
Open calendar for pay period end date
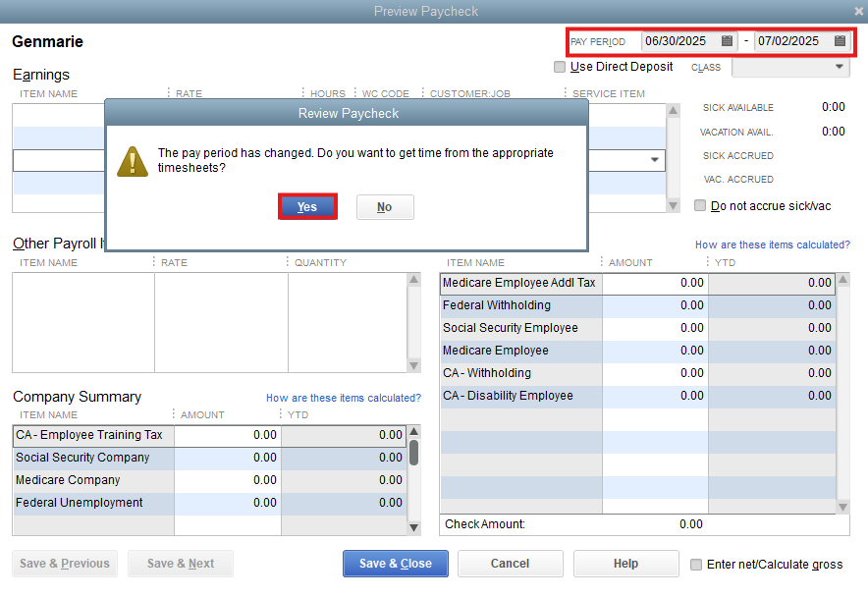tap(840, 41)
